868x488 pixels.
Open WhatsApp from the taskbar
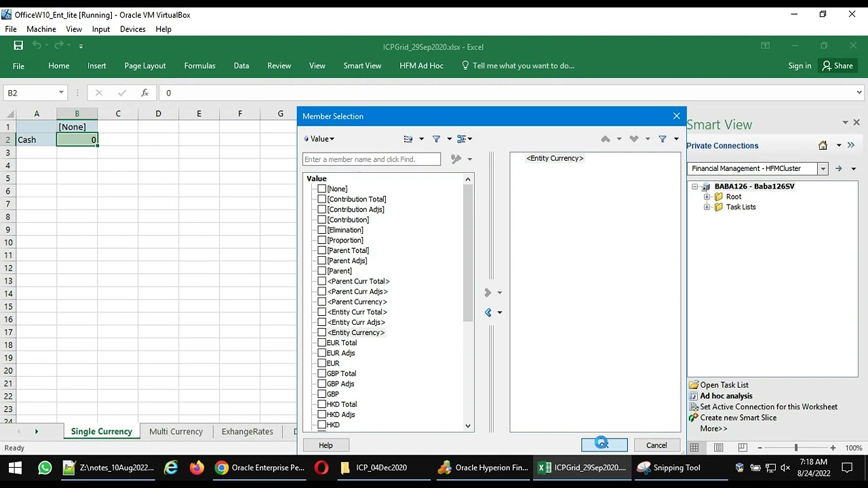45,468
